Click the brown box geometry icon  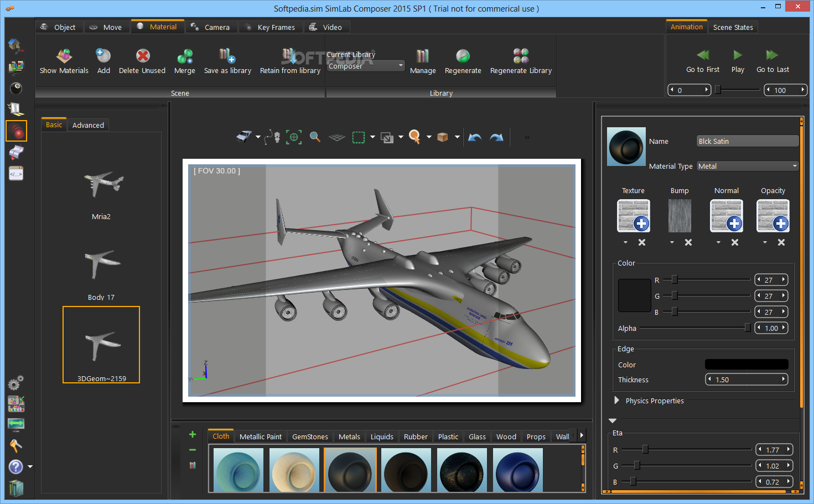click(442, 137)
